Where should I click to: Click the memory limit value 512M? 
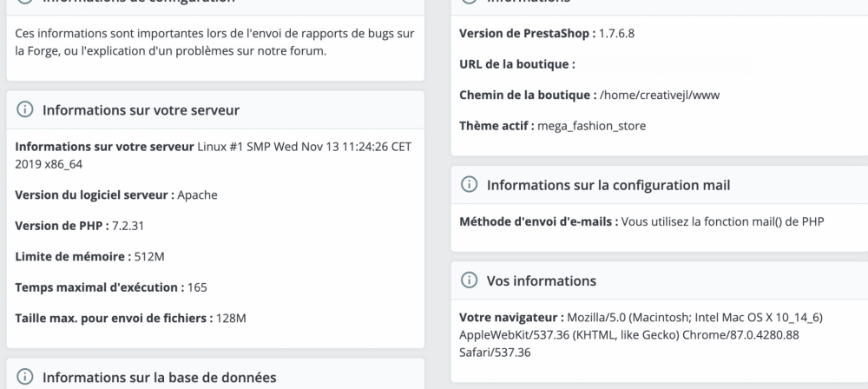point(149,256)
